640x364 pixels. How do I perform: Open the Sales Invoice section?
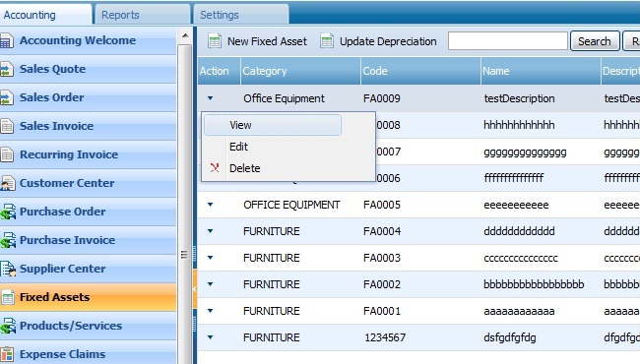tap(89, 126)
